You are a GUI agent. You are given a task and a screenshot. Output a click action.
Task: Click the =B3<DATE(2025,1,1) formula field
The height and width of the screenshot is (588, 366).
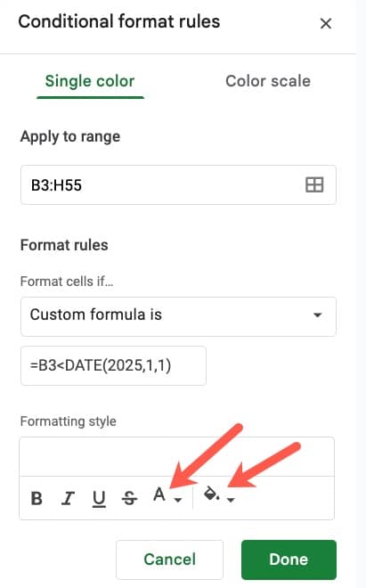coord(113,365)
